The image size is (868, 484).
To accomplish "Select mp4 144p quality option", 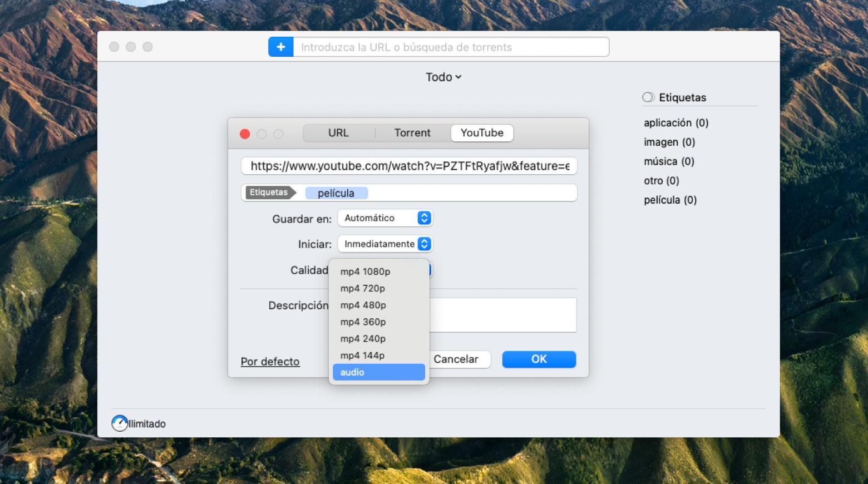I will pyautogui.click(x=379, y=355).
